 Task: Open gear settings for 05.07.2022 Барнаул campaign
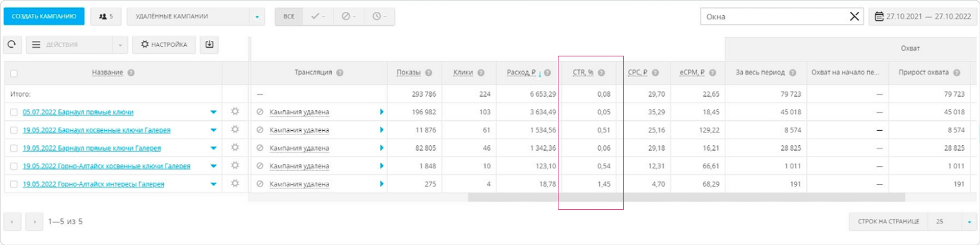click(235, 112)
